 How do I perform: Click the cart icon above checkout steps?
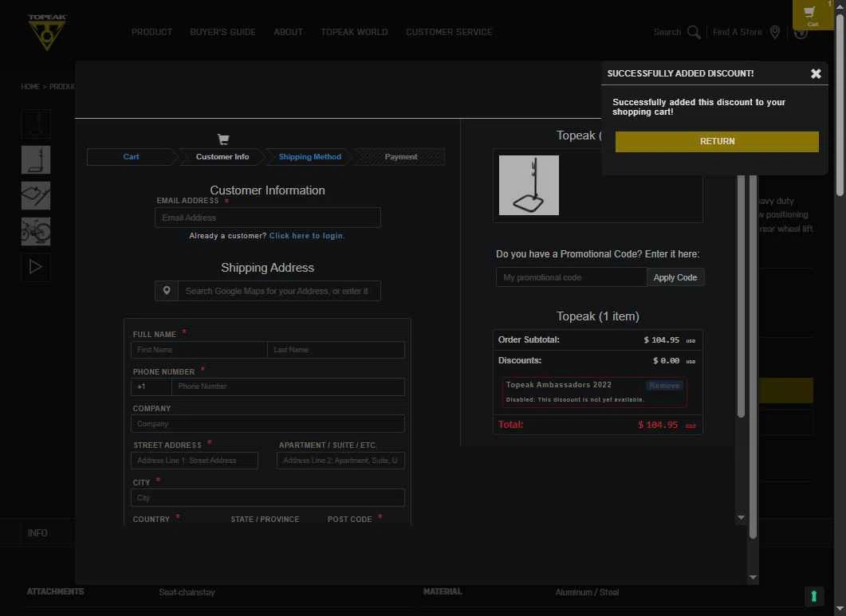pos(223,139)
